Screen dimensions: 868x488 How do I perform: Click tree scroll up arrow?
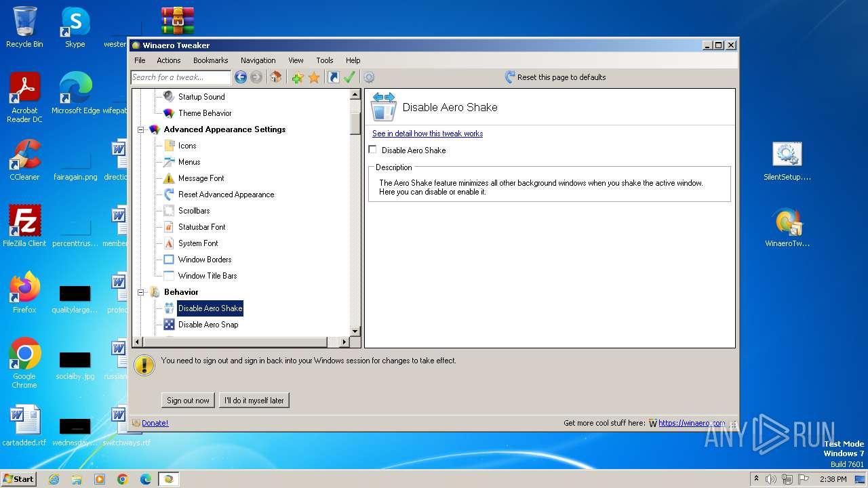coord(355,95)
